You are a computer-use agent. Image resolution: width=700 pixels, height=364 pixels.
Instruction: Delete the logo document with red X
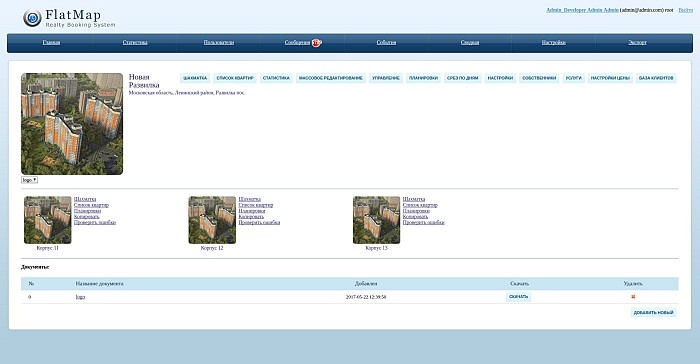click(633, 297)
